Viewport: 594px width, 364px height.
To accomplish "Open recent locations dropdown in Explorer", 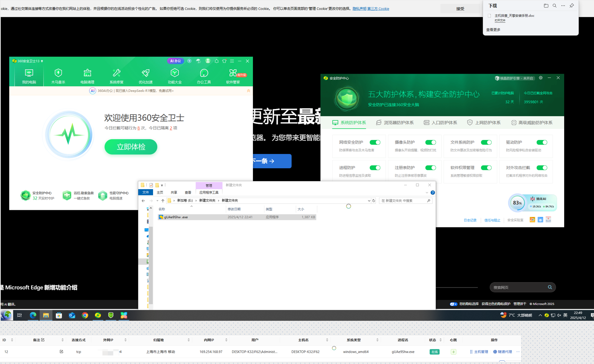I will click(x=157, y=201).
